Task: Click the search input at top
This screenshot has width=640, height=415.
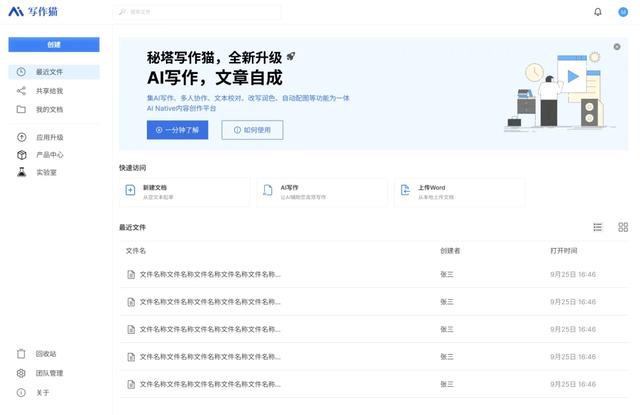Action: [x=198, y=12]
